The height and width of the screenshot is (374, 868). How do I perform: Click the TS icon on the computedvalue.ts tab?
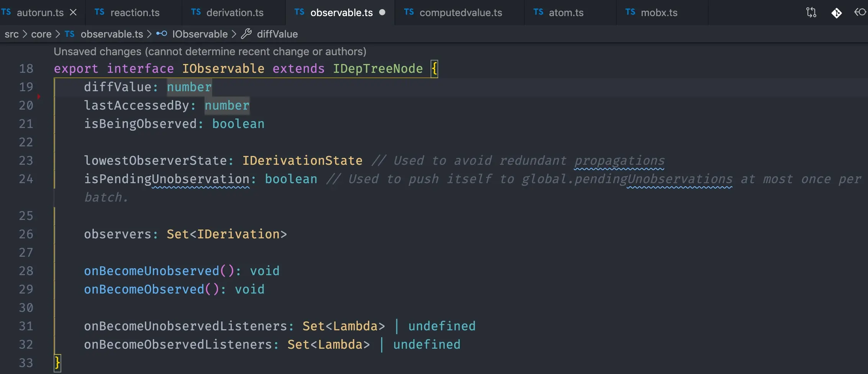click(x=408, y=12)
